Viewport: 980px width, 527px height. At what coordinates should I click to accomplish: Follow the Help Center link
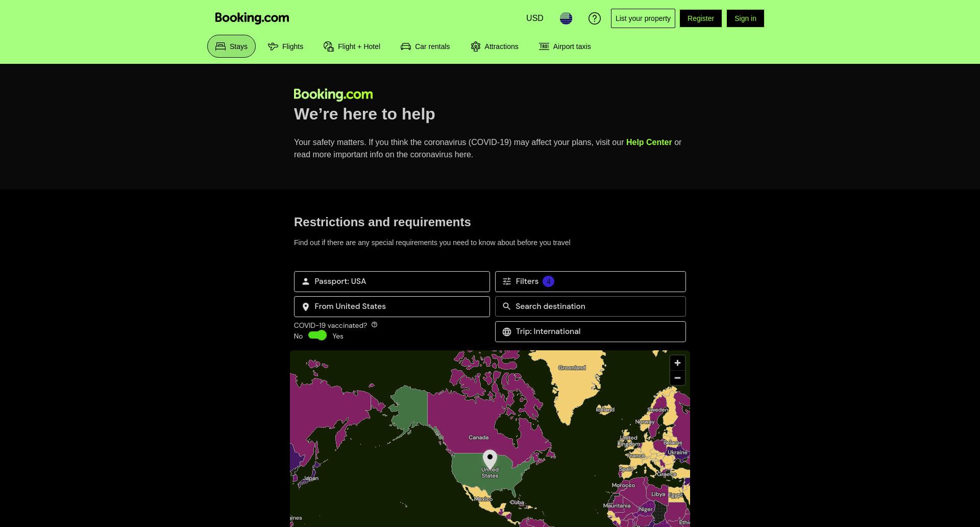point(649,142)
